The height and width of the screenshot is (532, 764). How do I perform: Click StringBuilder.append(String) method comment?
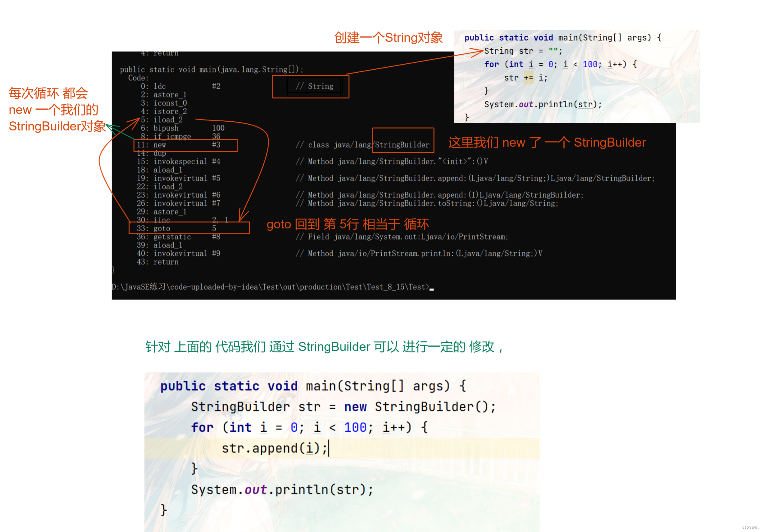pyautogui.click(x=475, y=178)
